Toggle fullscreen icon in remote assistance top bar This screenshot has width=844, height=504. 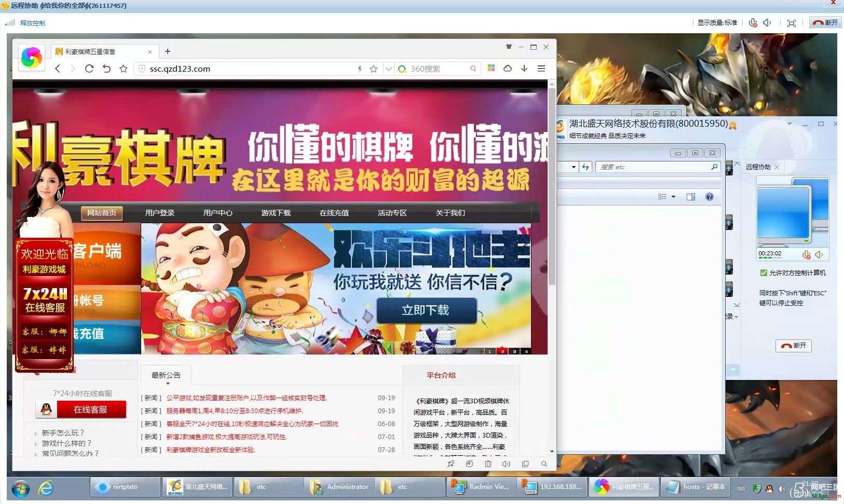tap(792, 23)
